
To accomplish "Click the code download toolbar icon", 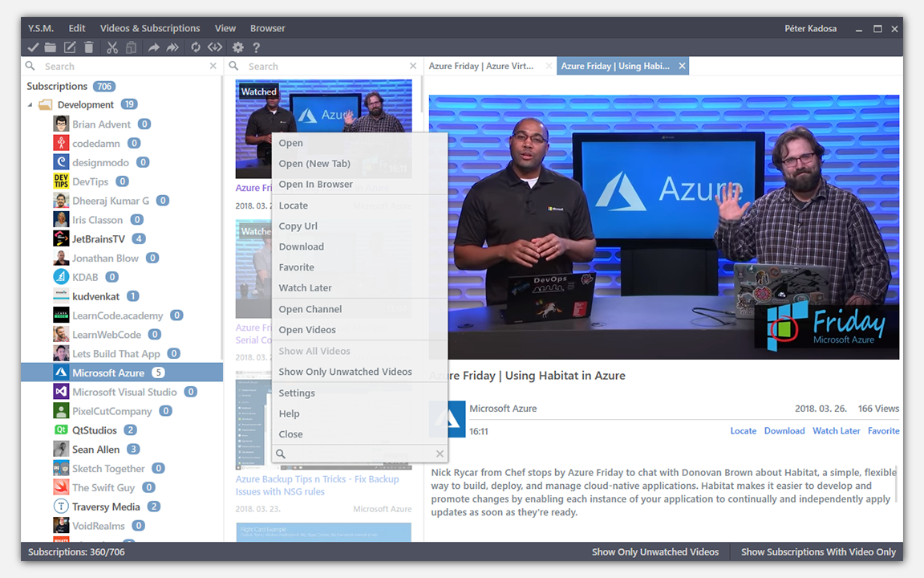I will point(214,47).
